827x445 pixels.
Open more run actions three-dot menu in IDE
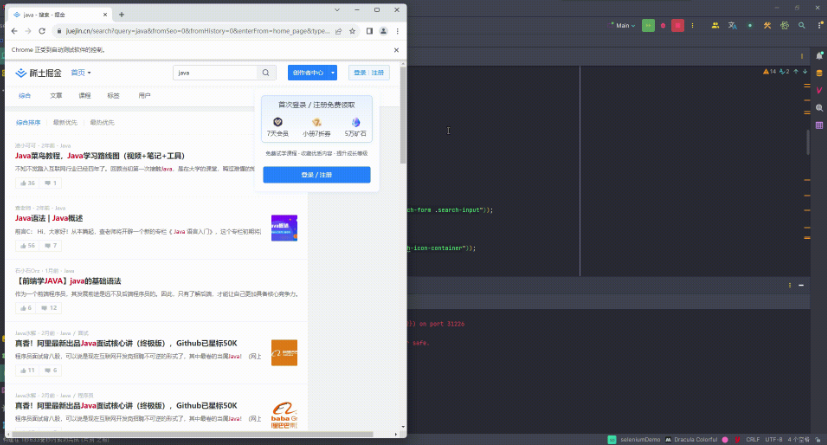click(x=693, y=25)
